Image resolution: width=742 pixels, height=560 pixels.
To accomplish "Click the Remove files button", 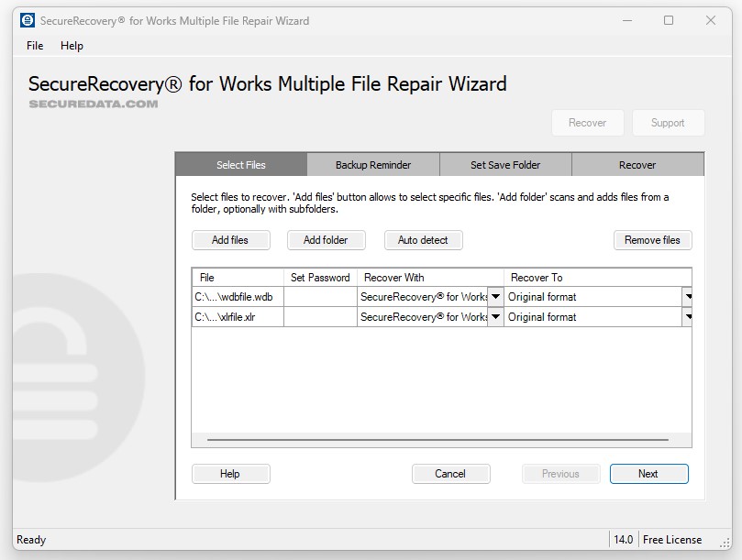I will [x=652, y=240].
